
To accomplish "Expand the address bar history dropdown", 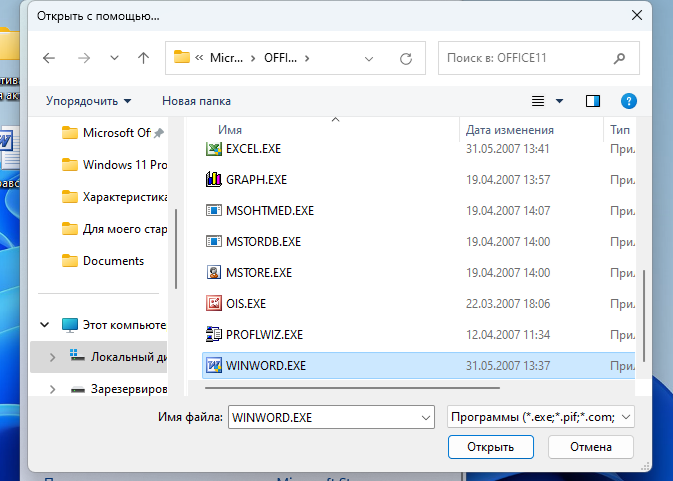I will [x=369, y=59].
